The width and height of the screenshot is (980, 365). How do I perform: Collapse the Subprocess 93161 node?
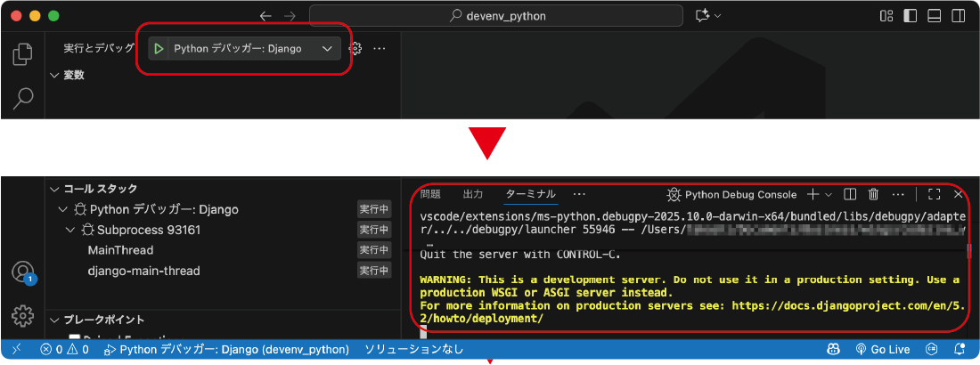pos(70,230)
